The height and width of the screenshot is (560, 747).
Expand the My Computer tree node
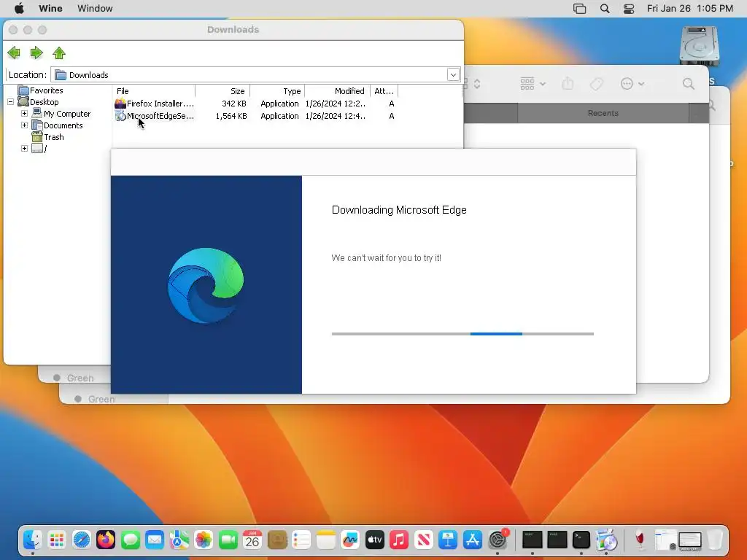point(24,113)
